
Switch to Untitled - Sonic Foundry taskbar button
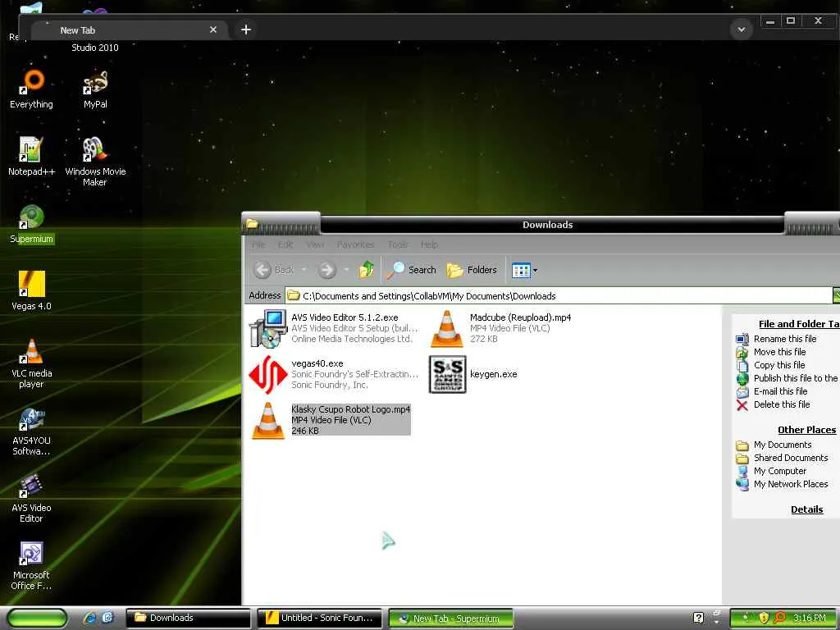pos(319,618)
